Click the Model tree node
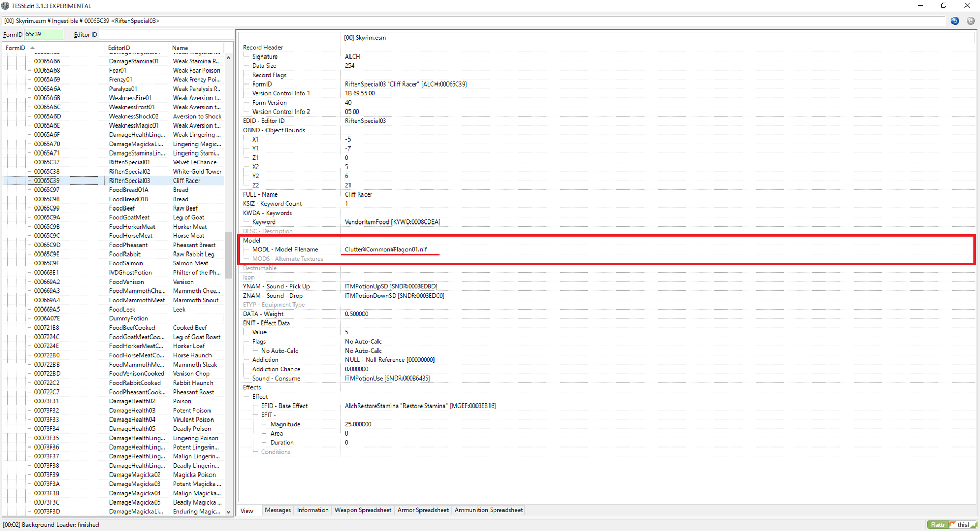 click(251, 241)
